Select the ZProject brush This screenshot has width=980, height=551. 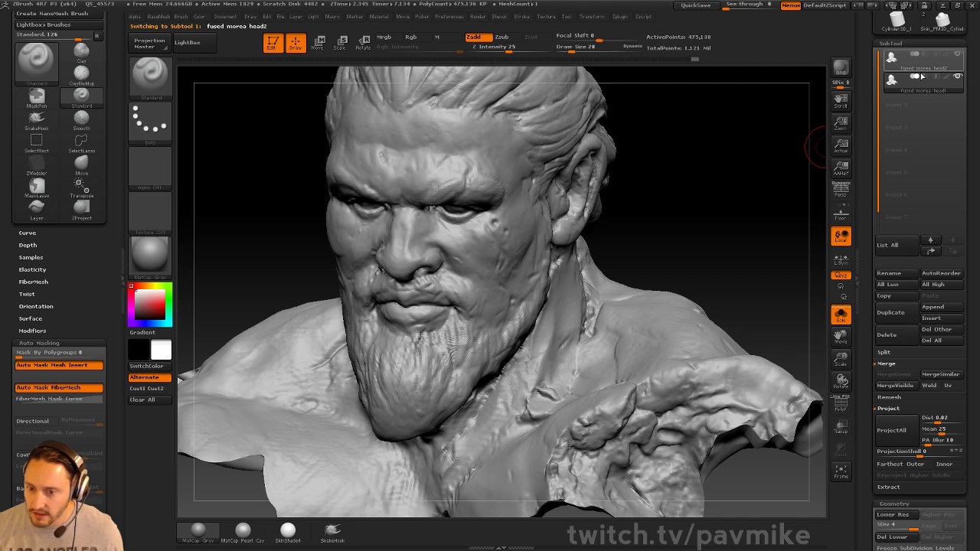[x=81, y=210]
